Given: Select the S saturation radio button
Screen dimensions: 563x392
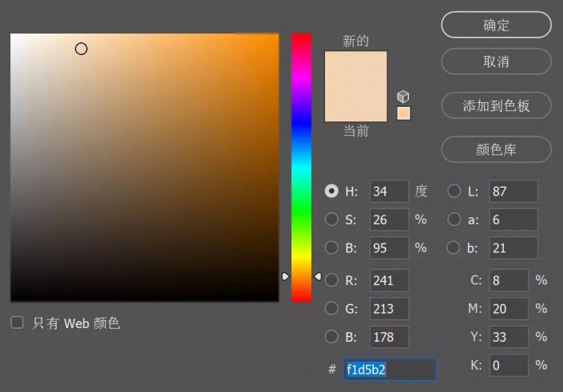Looking at the screenshot, I should 331,220.
